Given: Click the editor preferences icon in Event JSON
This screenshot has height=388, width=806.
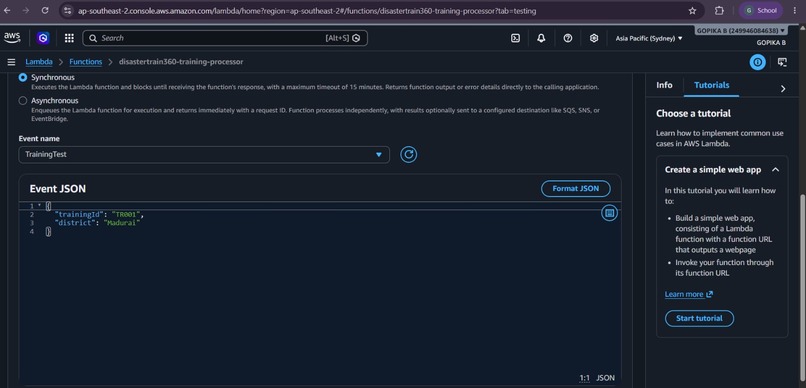Looking at the screenshot, I should click(x=609, y=213).
